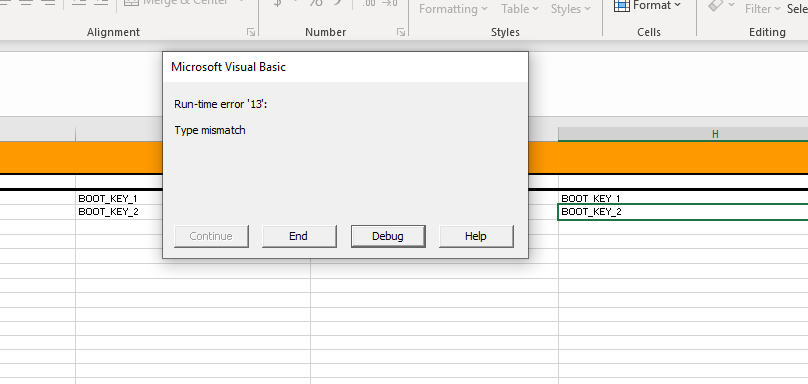Expand the Format as Table dropdown
808x384 pixels.
tap(519, 9)
